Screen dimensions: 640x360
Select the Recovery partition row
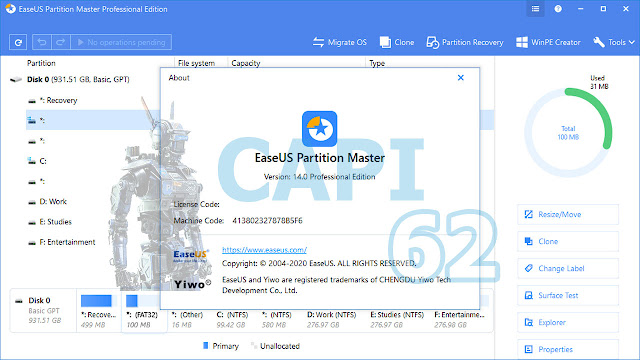[x=58, y=100]
